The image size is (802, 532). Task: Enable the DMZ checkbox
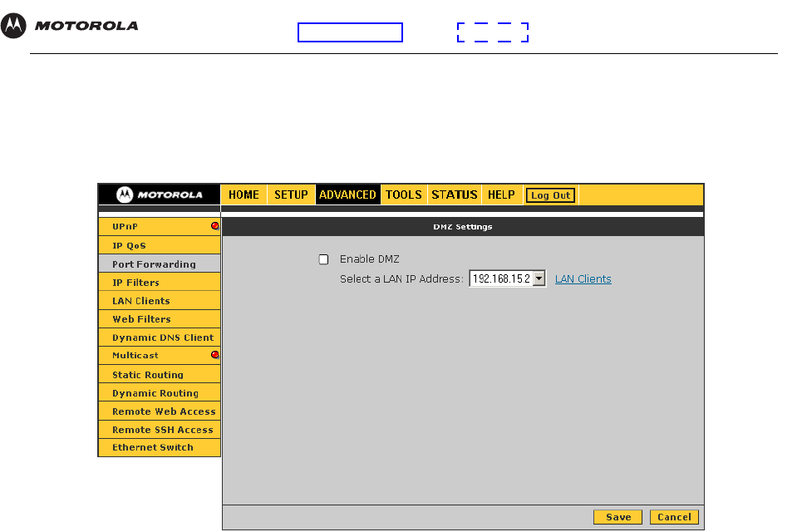(323, 259)
